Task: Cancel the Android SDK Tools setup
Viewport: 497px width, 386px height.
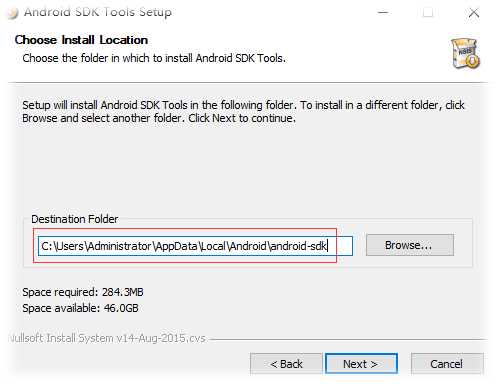Action: (447, 364)
